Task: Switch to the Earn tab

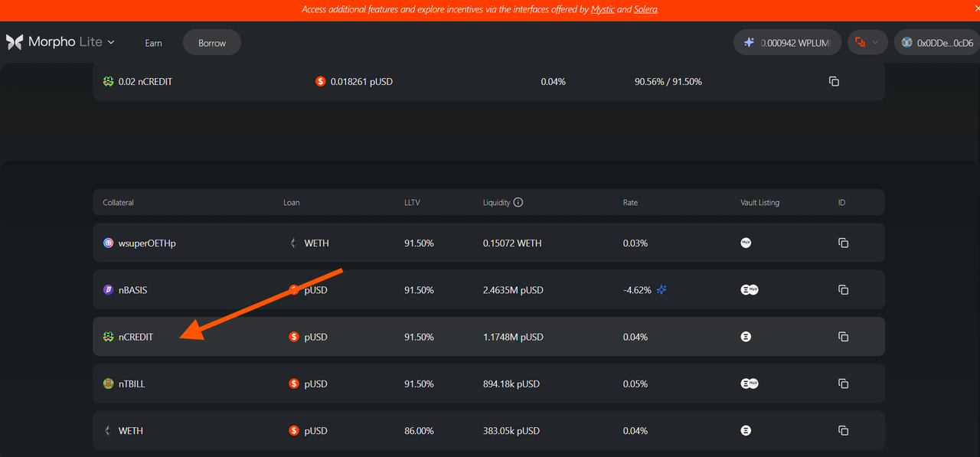Action: [x=153, y=43]
